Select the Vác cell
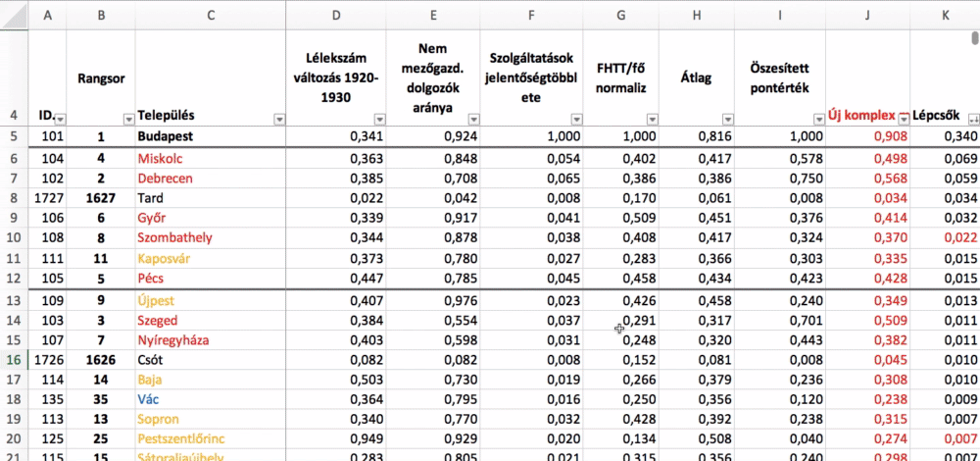Image resolution: width=980 pixels, height=461 pixels. pos(211,400)
